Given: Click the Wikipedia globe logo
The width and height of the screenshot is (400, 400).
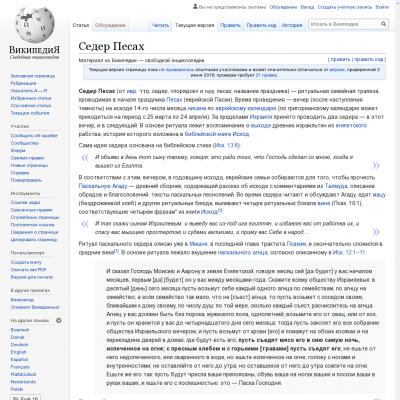Looking at the screenshot, I should point(34,24).
